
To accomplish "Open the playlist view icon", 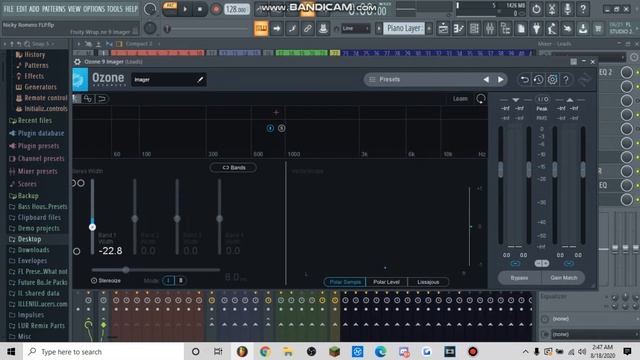I will tap(443, 29).
